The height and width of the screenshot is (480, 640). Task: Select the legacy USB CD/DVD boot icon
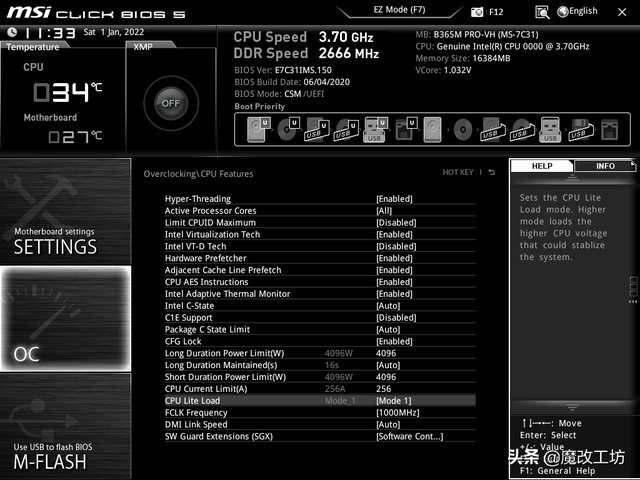click(522, 129)
